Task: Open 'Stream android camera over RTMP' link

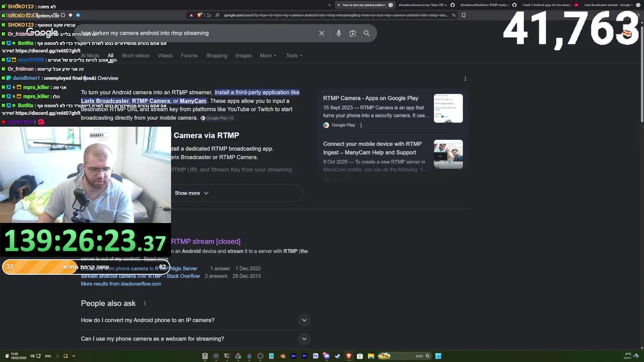Action: [x=140, y=276]
